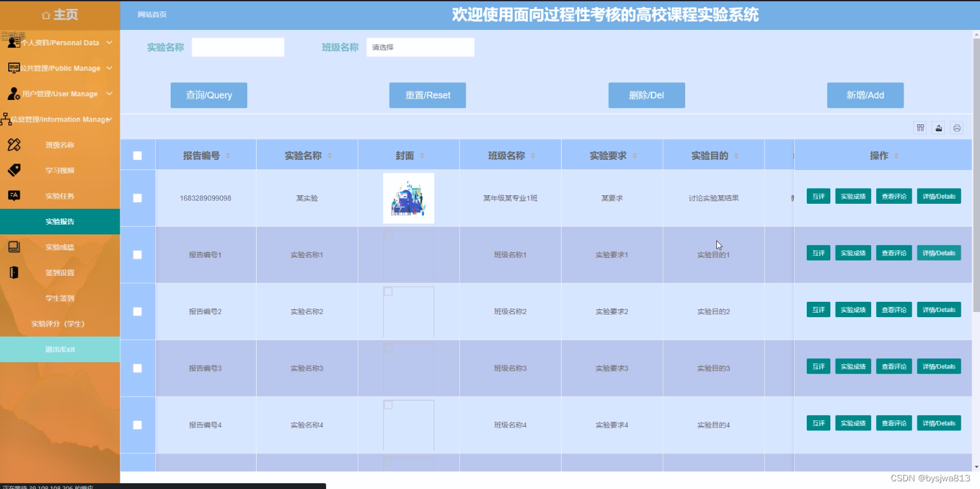The image size is (980, 489).
Task: Click 查看评论 in 报告编号1 row
Action: pyautogui.click(x=894, y=253)
